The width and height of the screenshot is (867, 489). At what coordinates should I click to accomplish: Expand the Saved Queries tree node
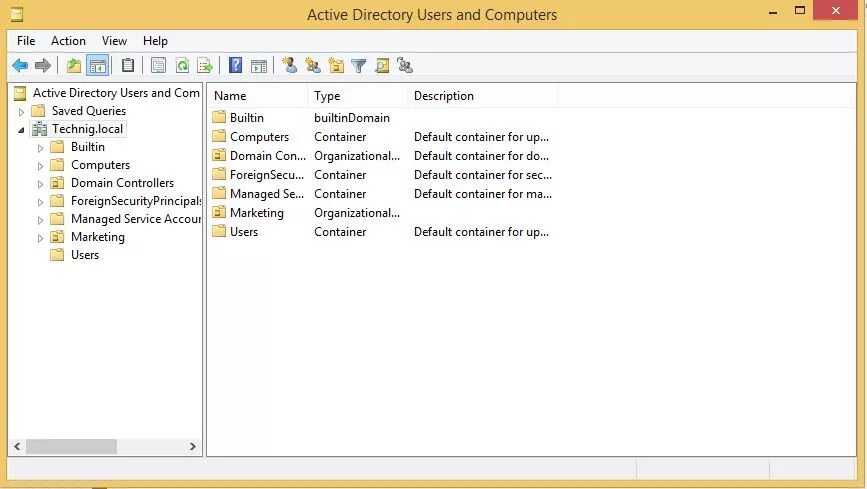point(21,112)
